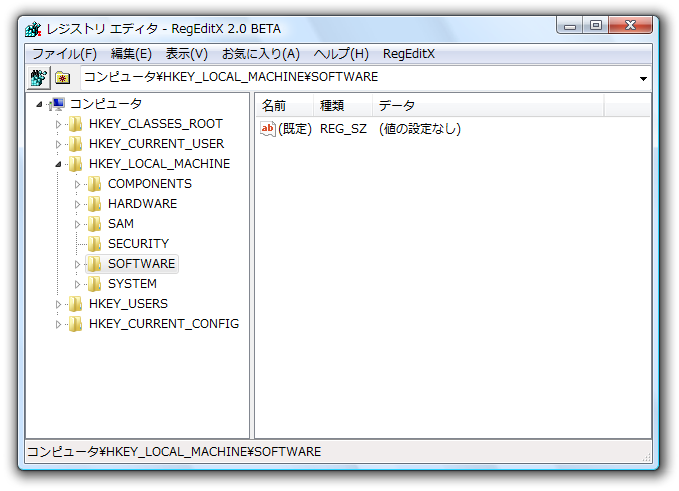The image size is (679, 491).
Task: Sort by the 種類 column header
Action: coord(343,105)
